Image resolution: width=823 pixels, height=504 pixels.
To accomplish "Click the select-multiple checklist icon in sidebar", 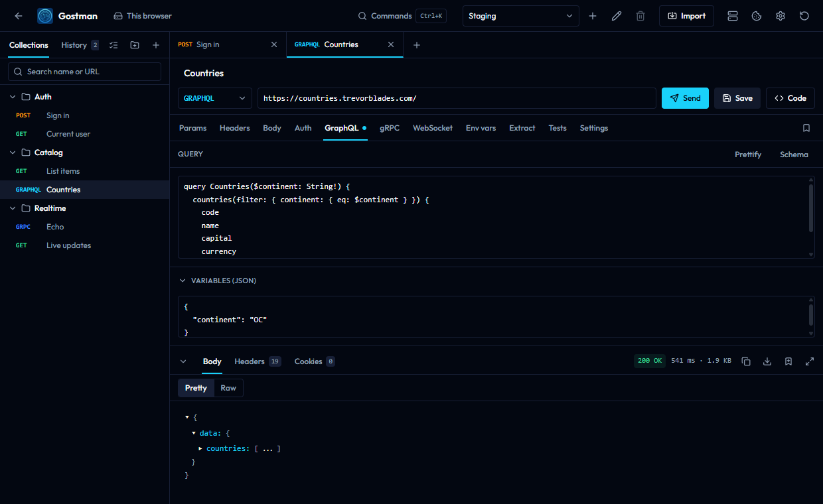I will coord(113,45).
